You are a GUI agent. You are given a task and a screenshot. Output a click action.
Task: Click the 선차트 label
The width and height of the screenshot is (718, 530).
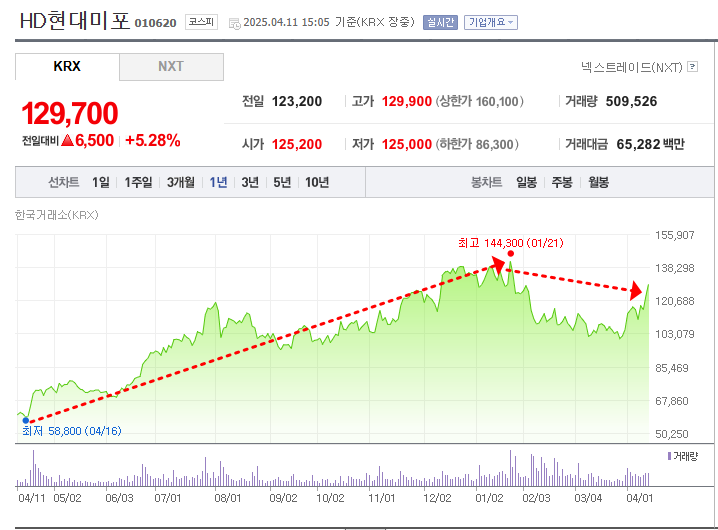pos(64,182)
